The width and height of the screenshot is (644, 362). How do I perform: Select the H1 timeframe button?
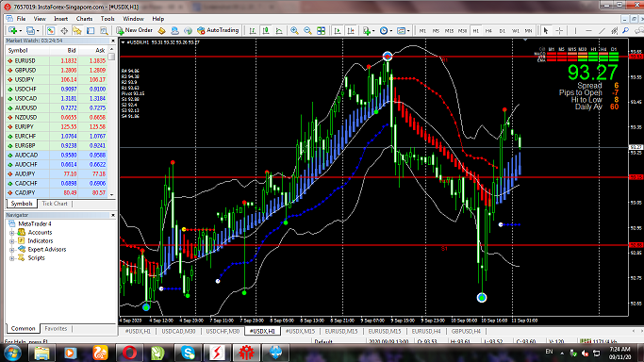coord(475,31)
